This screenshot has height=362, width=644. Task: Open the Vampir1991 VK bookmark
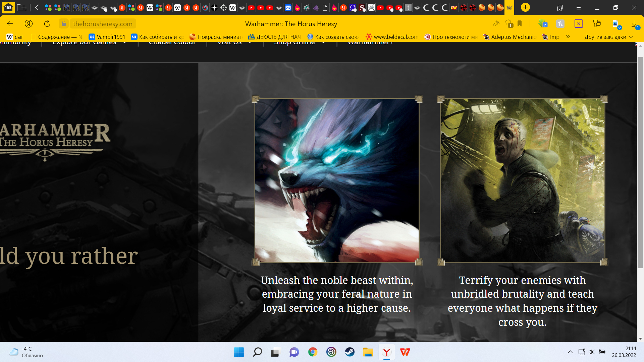pos(107,37)
